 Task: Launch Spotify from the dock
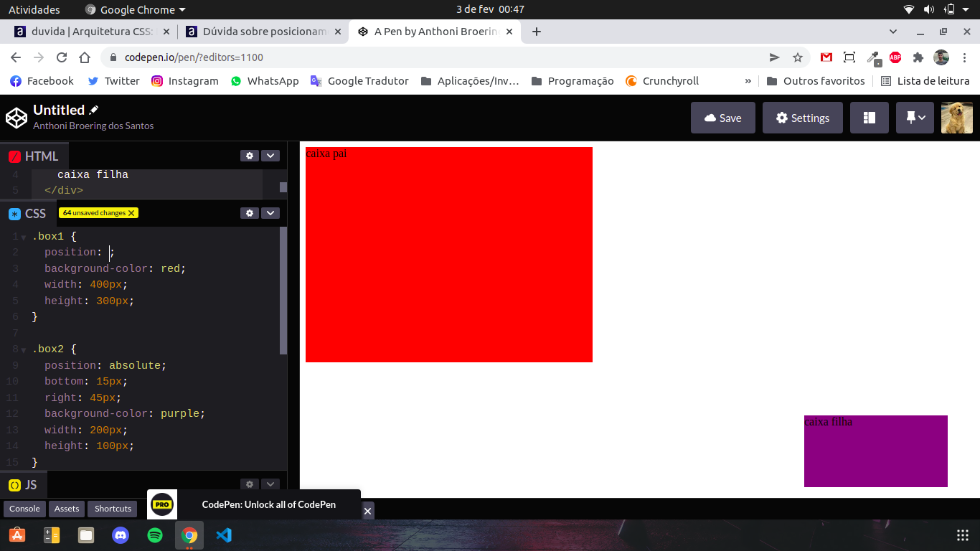click(155, 535)
